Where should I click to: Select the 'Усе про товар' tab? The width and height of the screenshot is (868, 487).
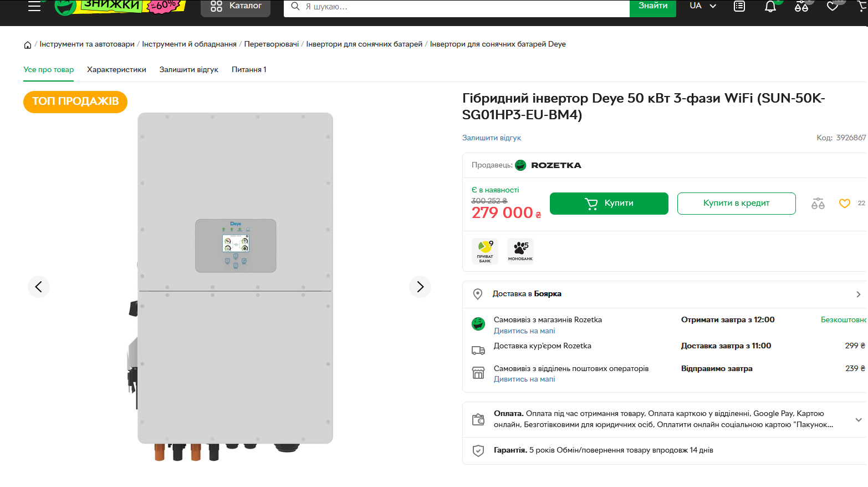coord(49,70)
